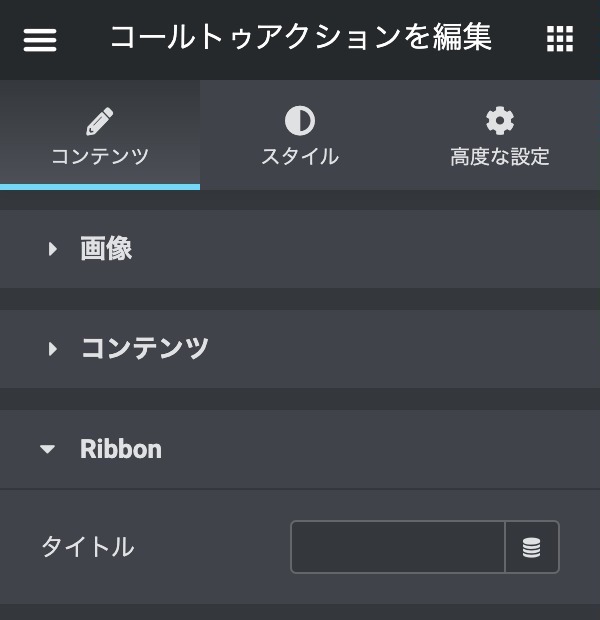Click the advanced settings gear icon
This screenshot has height=620, width=600.
tap(499, 122)
